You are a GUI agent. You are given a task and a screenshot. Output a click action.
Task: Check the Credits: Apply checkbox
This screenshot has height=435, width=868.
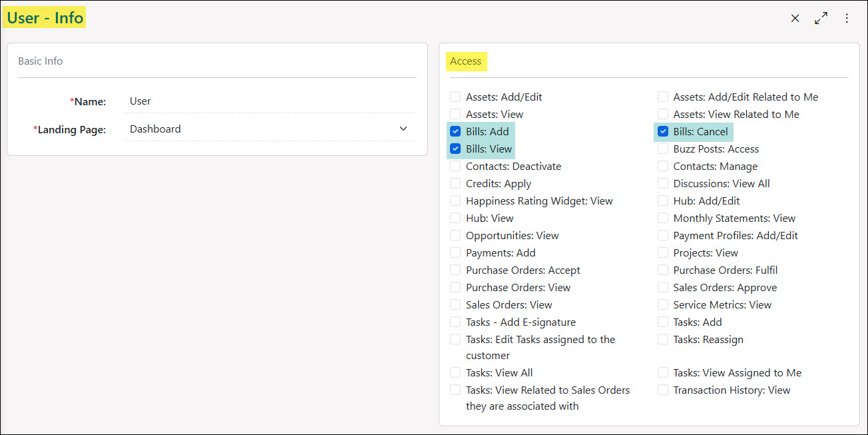[455, 183]
